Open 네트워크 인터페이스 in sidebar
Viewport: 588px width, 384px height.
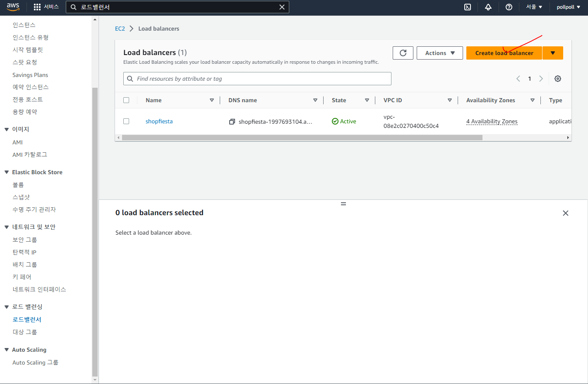point(39,289)
